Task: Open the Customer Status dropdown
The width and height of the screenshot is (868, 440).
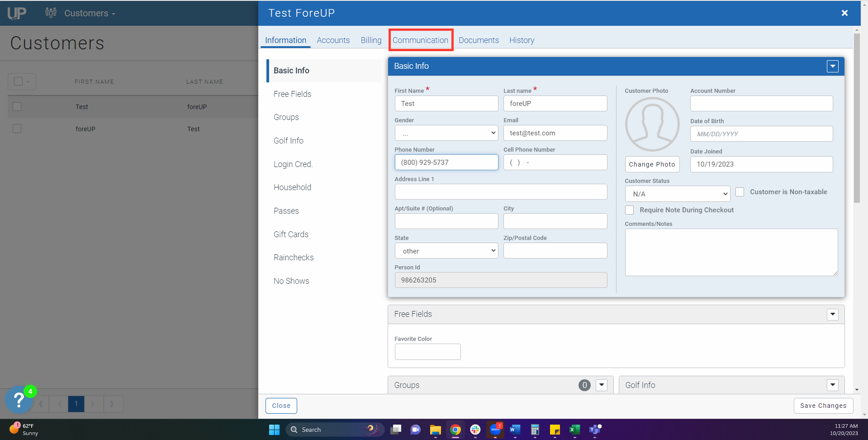Action: point(678,194)
